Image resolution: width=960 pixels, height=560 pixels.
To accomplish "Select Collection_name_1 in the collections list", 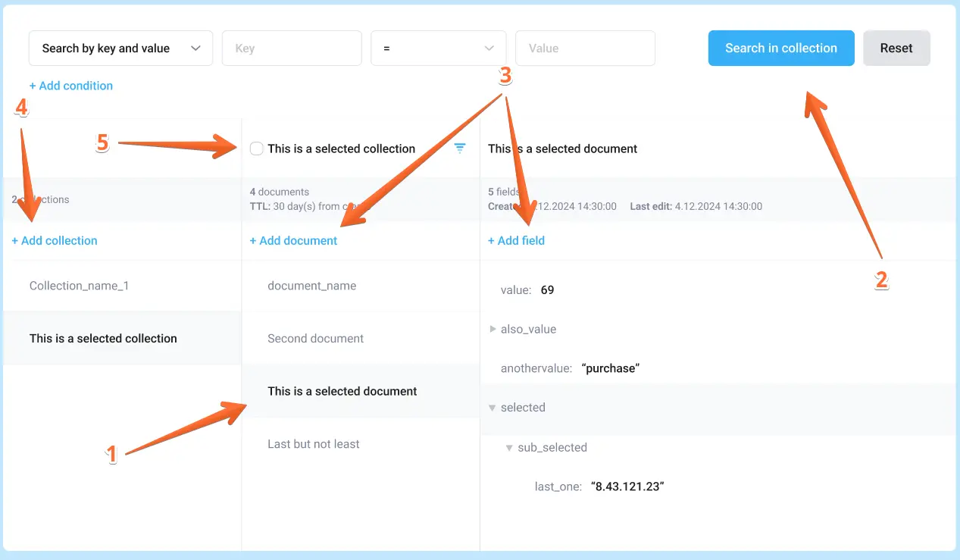I will [79, 286].
